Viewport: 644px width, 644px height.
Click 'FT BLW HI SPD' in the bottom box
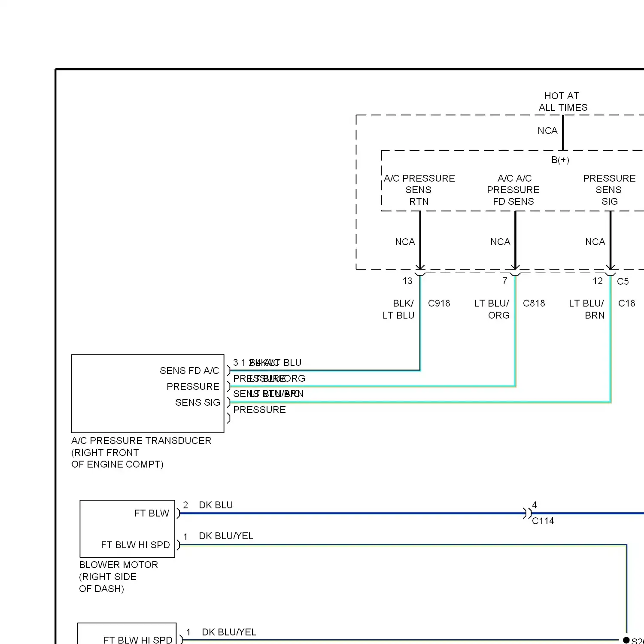pyautogui.click(x=138, y=640)
